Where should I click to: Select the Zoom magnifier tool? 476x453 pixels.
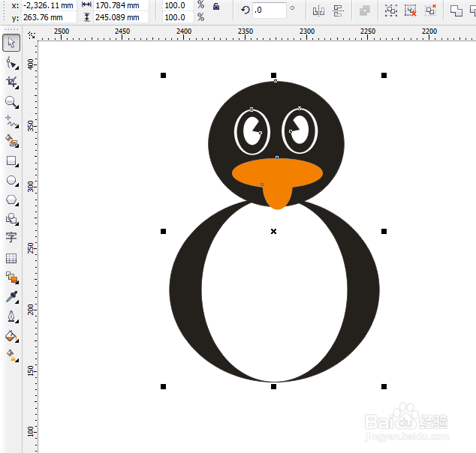11,102
